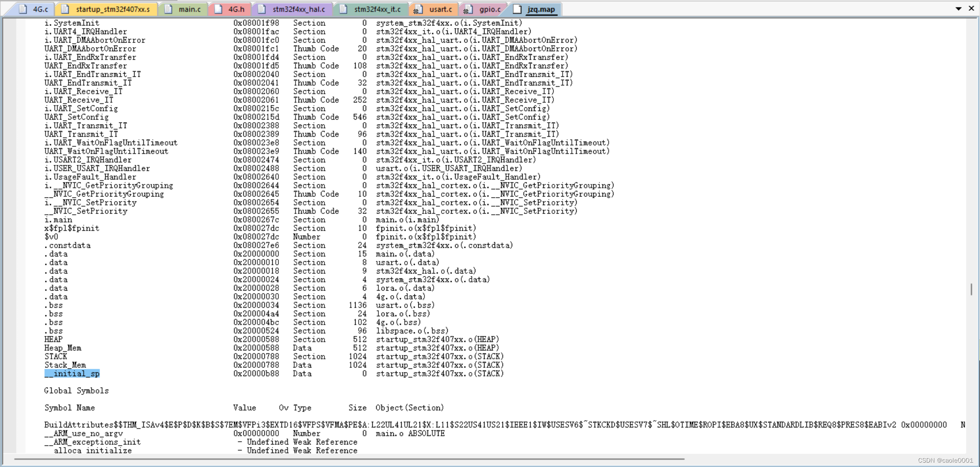
Task: Click UART_WaitOnFlagUntilTimeout symbol name
Action: (106, 151)
